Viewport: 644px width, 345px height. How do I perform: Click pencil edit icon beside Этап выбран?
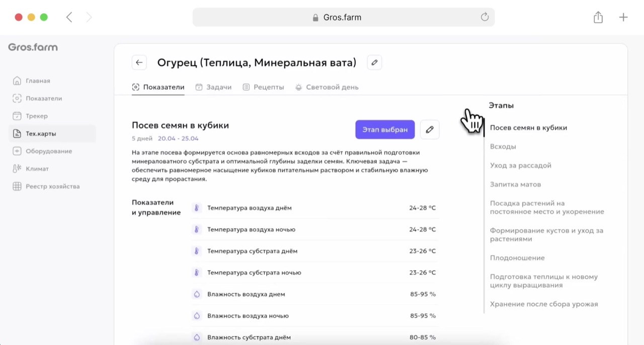pyautogui.click(x=430, y=129)
